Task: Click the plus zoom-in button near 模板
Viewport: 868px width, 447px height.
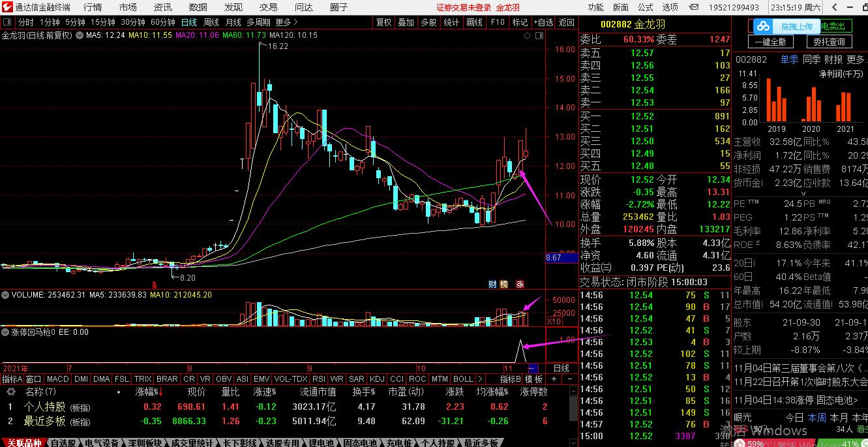Action: pyautogui.click(x=554, y=379)
